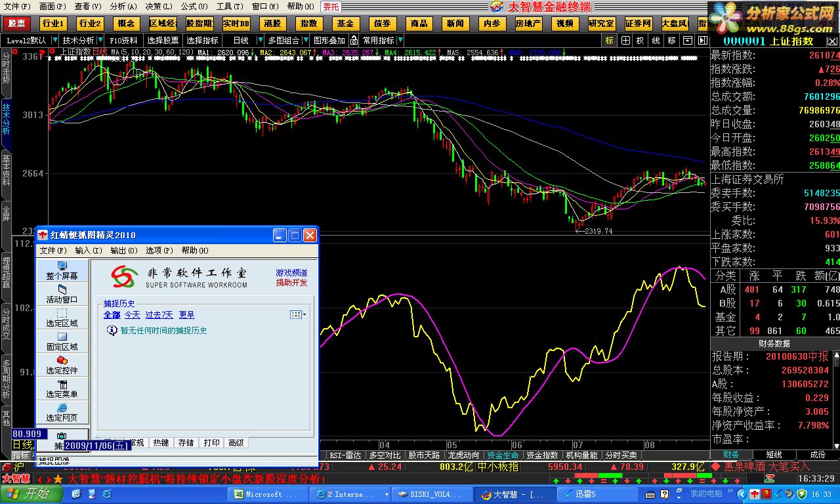The height and width of the screenshot is (504, 840).
Task: Click the 研究室 toolbar button
Action: coord(601,24)
